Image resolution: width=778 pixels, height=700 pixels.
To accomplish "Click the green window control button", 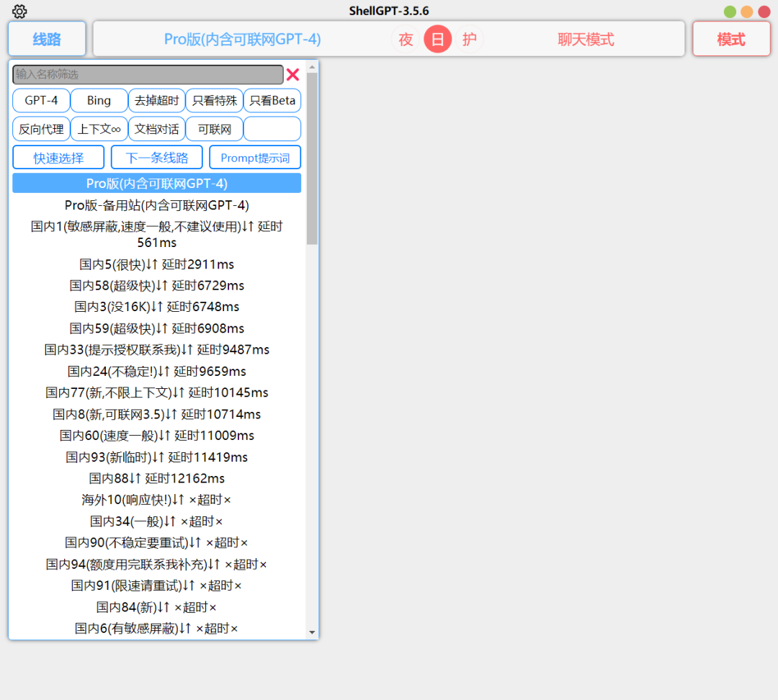I will 730,12.
